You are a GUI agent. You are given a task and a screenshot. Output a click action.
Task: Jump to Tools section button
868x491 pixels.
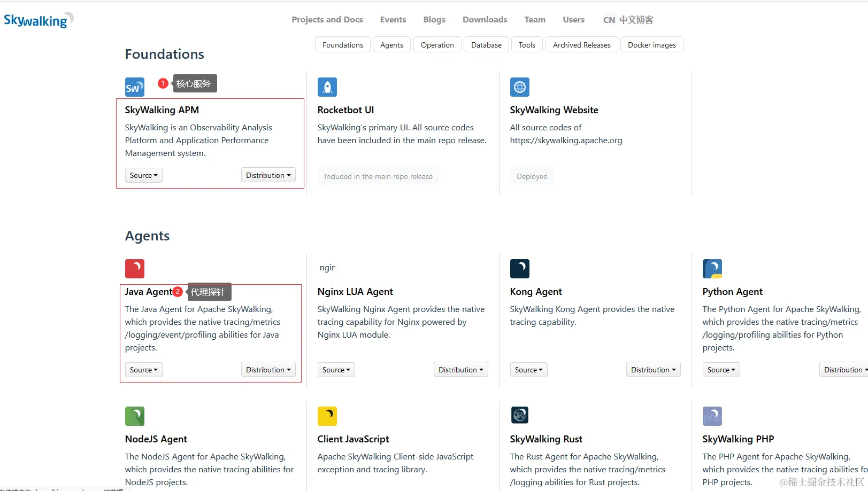[527, 45]
